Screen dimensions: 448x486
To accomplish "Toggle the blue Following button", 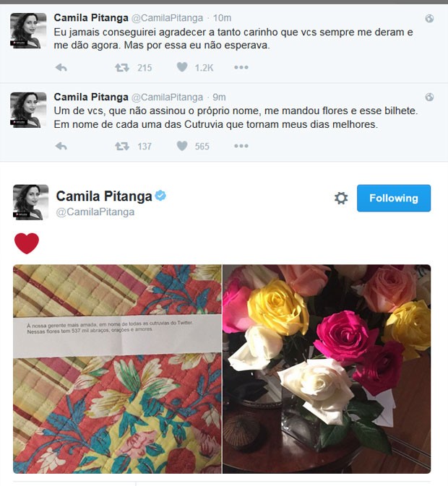I will tap(394, 198).
